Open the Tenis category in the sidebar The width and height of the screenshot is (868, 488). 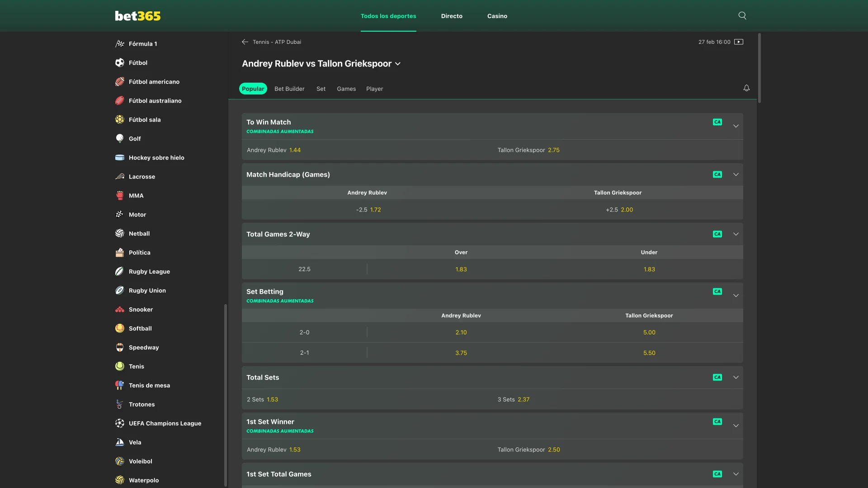click(136, 366)
